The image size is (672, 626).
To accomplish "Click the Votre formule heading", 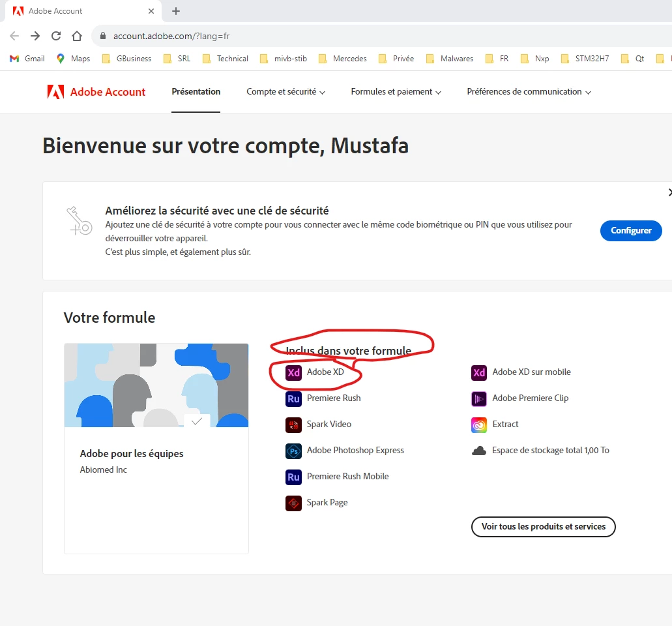I will pos(110,318).
